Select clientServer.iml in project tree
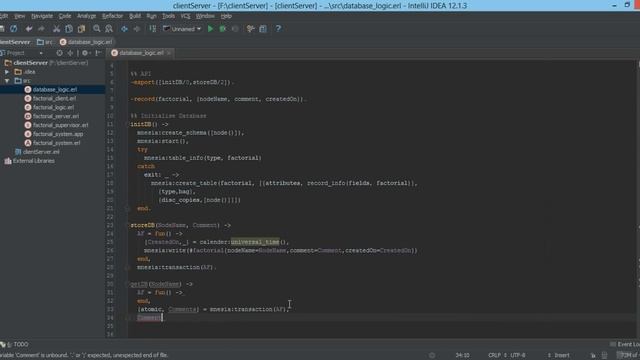Viewport: 640px width, 360px height. (37, 152)
